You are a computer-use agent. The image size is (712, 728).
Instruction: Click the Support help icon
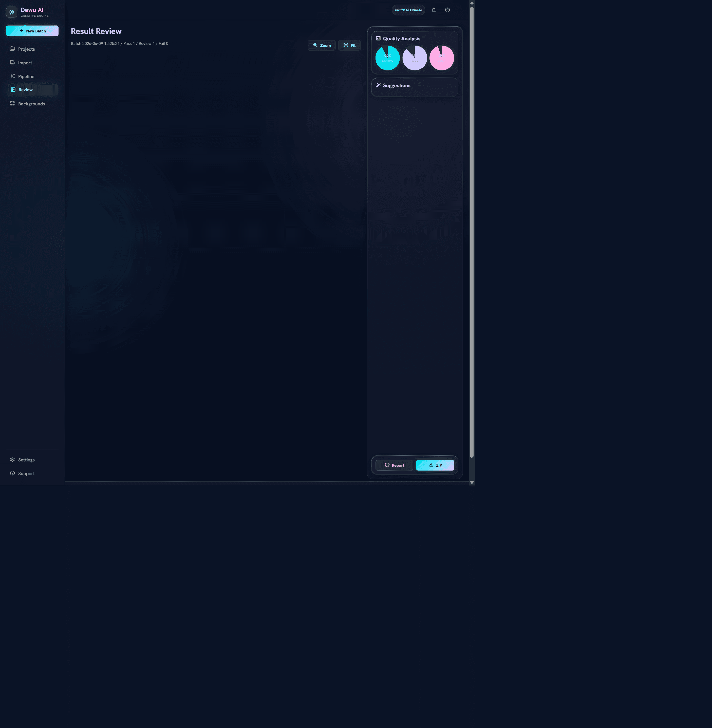12,473
